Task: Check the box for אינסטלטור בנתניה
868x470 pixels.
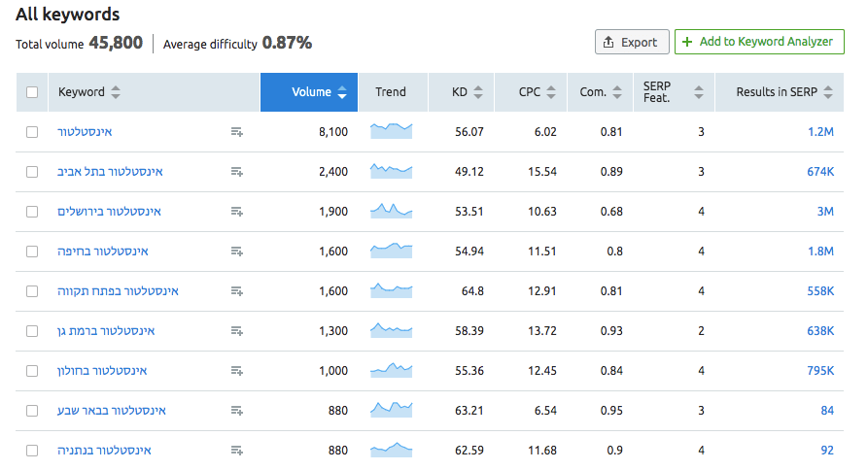Action: pyautogui.click(x=32, y=451)
